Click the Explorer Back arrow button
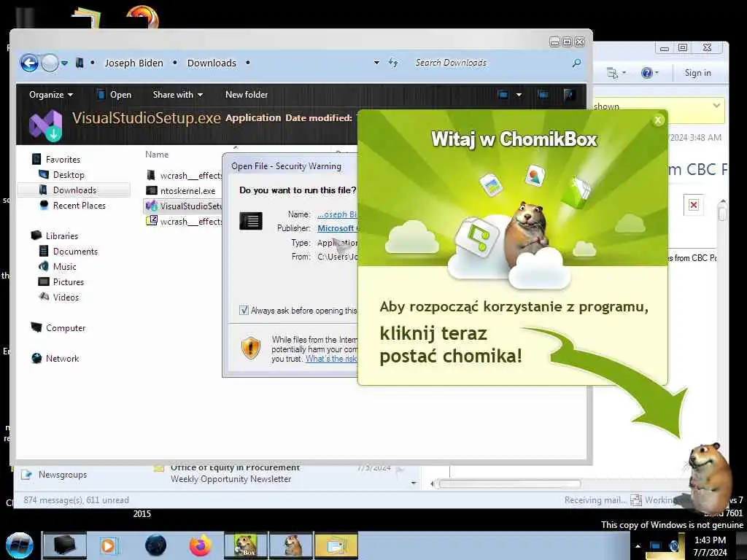 (29, 63)
